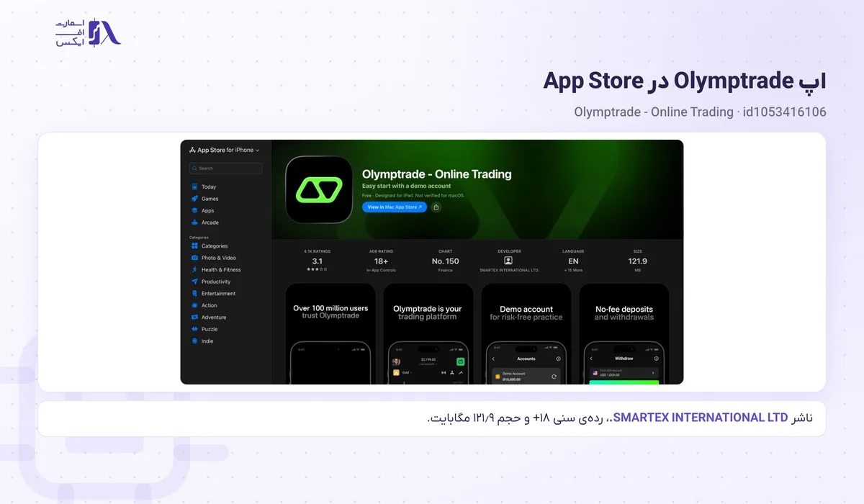864x504 pixels.
Task: Click the developer person icon
Action: coord(508,261)
